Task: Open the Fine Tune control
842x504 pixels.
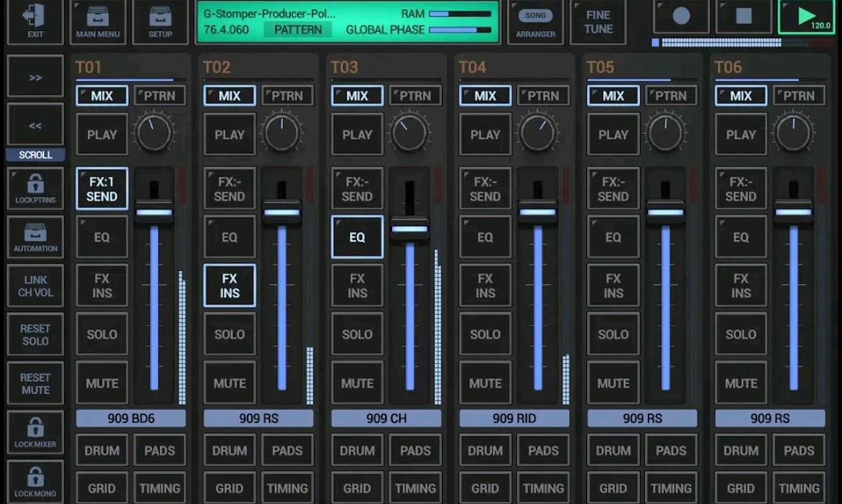Action: click(x=598, y=23)
